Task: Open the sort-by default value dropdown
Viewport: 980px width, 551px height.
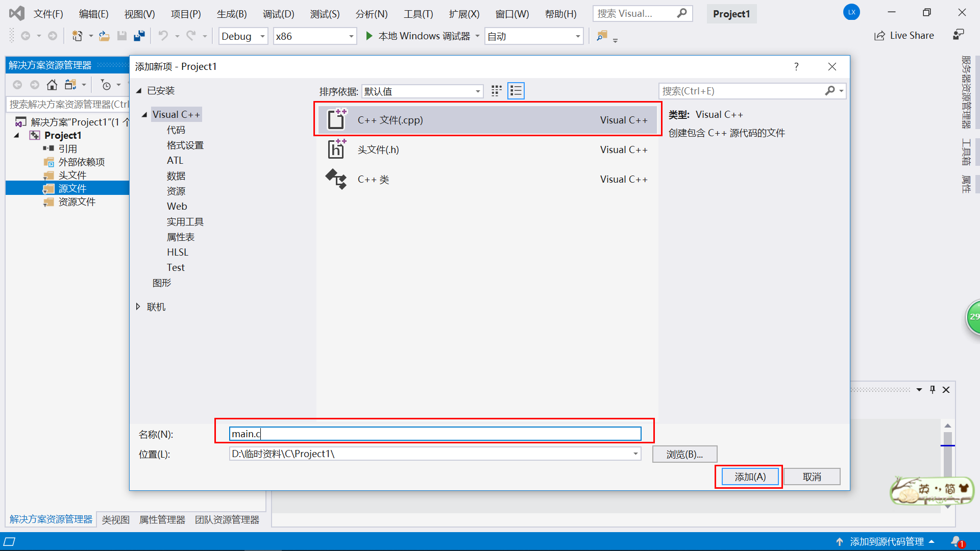Action: 478,91
